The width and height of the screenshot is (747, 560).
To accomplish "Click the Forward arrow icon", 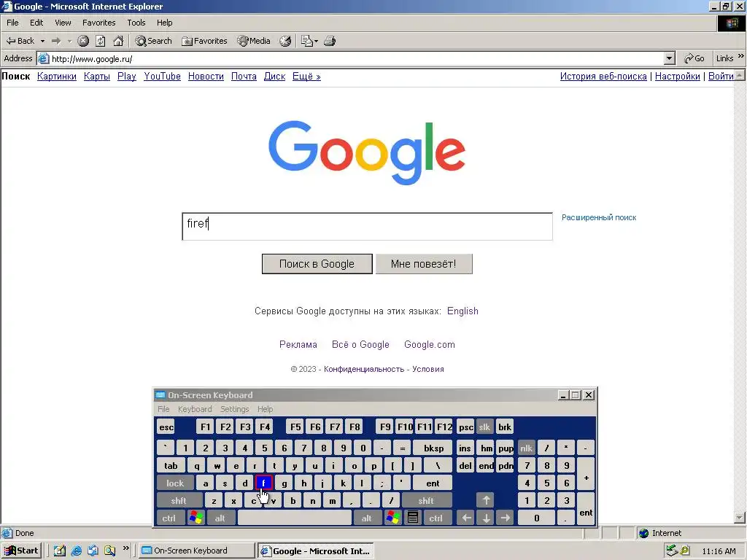I will point(56,41).
